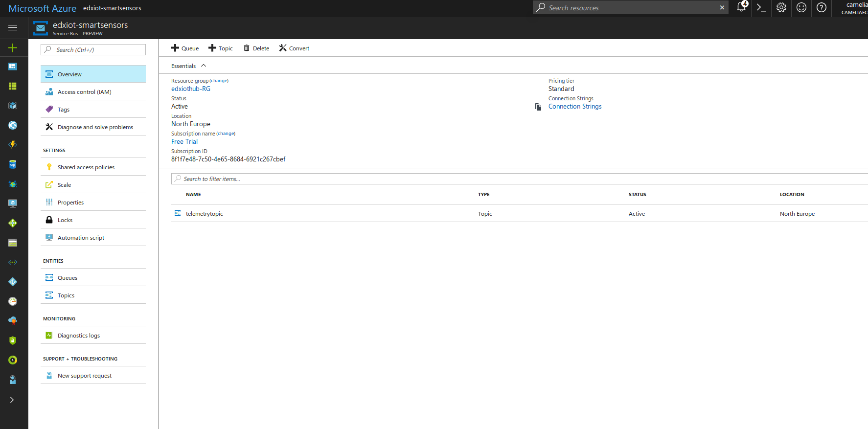Expand More services chevron in sidebar
The height and width of the screenshot is (429, 868).
(x=12, y=400)
